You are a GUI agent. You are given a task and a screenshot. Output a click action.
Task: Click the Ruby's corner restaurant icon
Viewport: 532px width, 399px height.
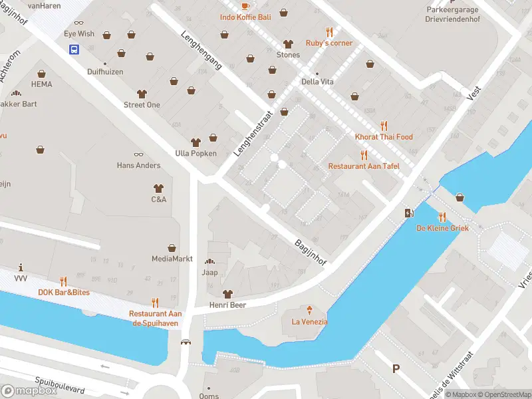[329, 32]
